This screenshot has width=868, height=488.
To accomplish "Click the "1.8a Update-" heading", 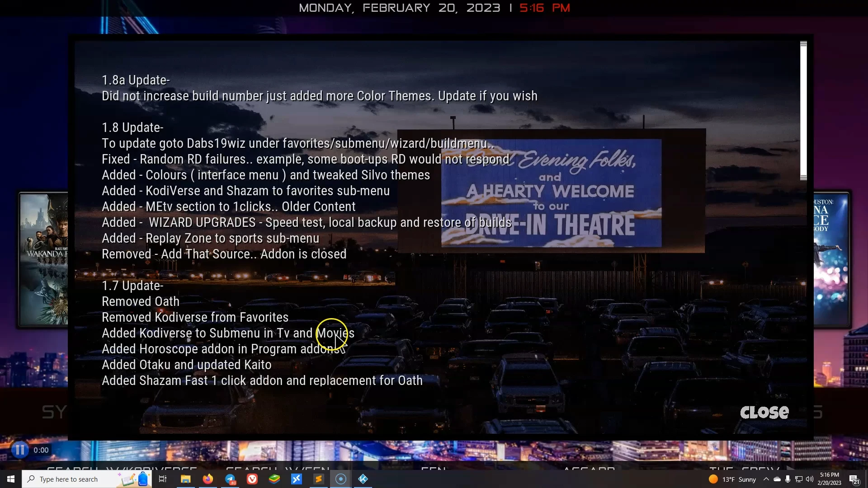I will tap(136, 80).
